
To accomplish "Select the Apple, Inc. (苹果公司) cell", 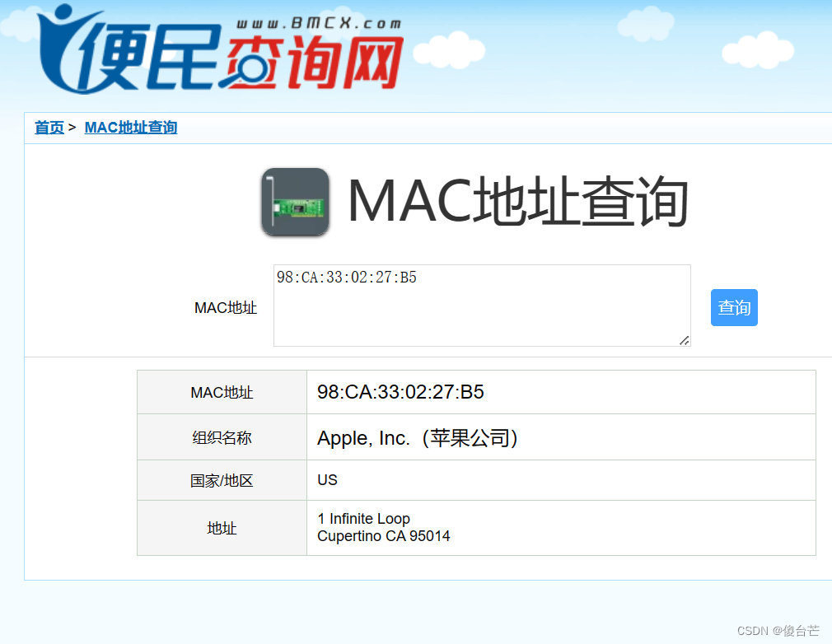I will click(561, 437).
